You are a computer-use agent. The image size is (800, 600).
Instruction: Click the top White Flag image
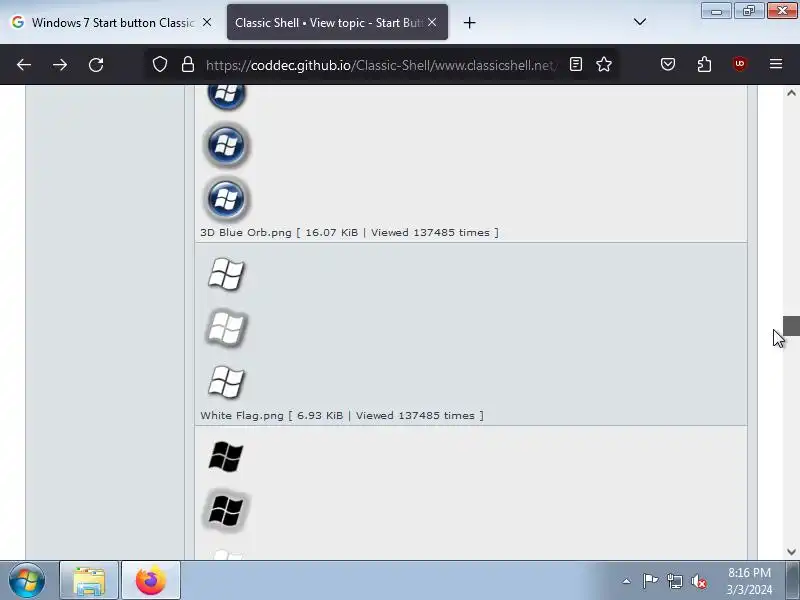(x=226, y=274)
